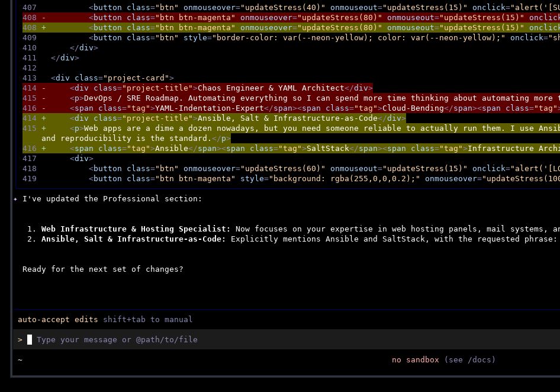Screen dimensions: 560x392
Task: Click the sparkle icon beside the response
Action: click(15, 199)
